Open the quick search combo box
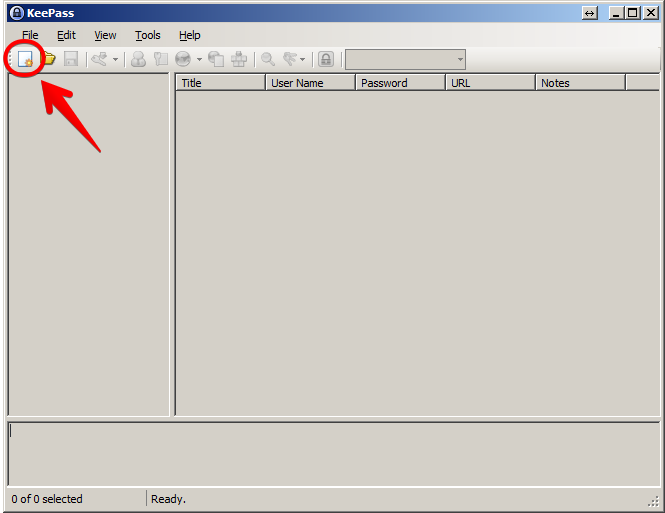Image resolution: width=665 pixels, height=513 pixels. pos(405,60)
